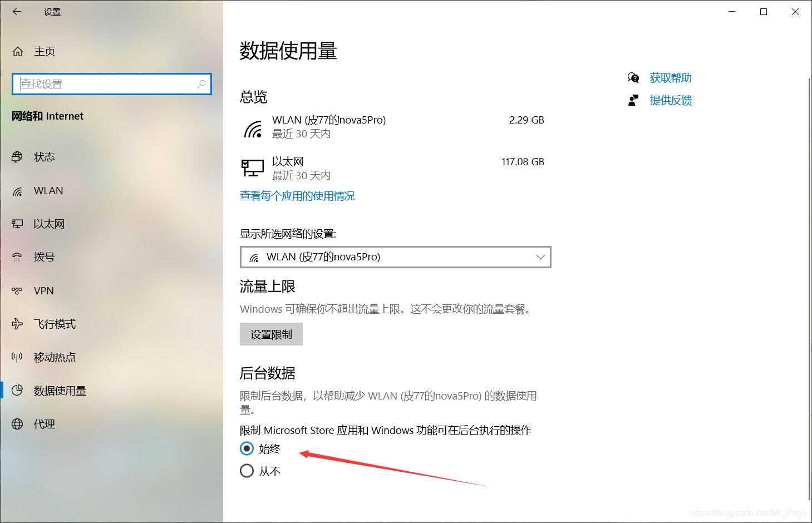Select the 从不 radio button
Image resolution: width=812 pixels, height=523 pixels.
coord(247,471)
